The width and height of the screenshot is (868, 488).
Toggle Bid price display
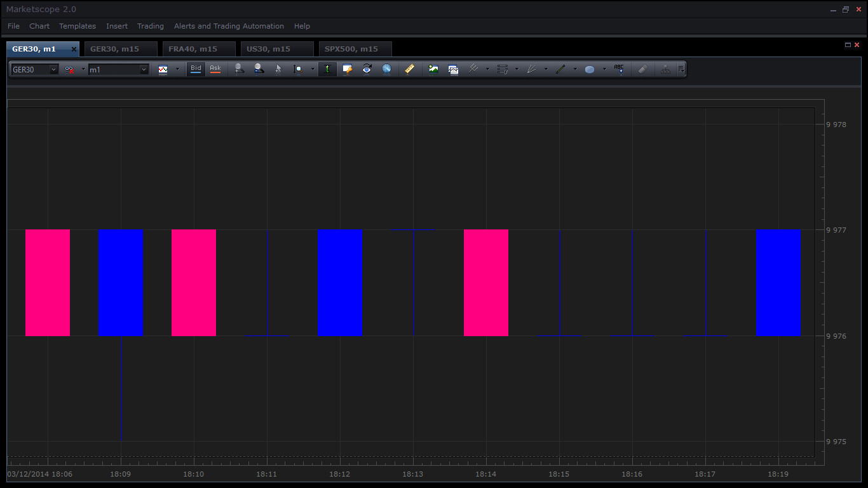(196, 69)
